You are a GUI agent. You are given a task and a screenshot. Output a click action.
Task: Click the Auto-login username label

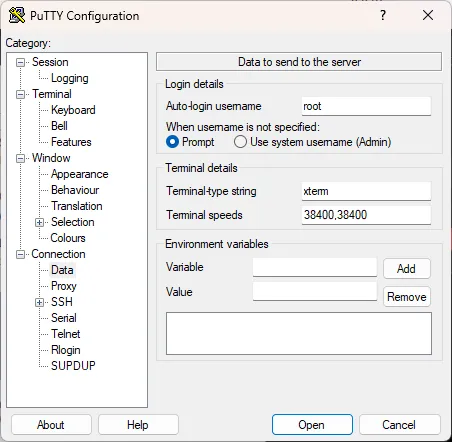[214, 106]
